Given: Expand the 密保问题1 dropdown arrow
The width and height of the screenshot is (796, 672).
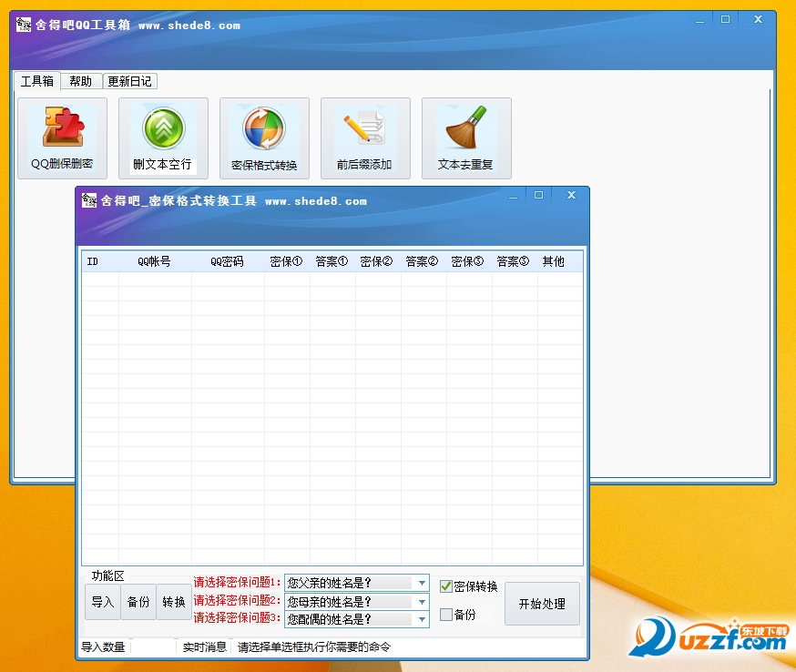Looking at the screenshot, I should click(422, 583).
